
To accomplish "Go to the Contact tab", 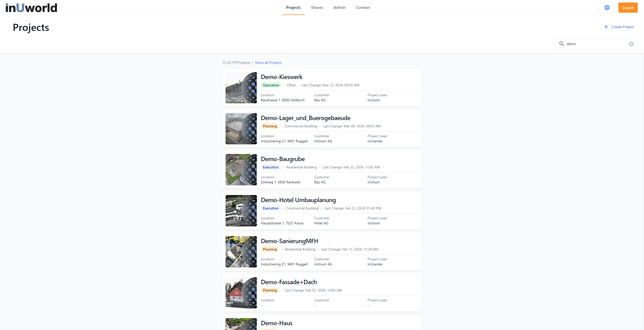I will pyautogui.click(x=363, y=8).
